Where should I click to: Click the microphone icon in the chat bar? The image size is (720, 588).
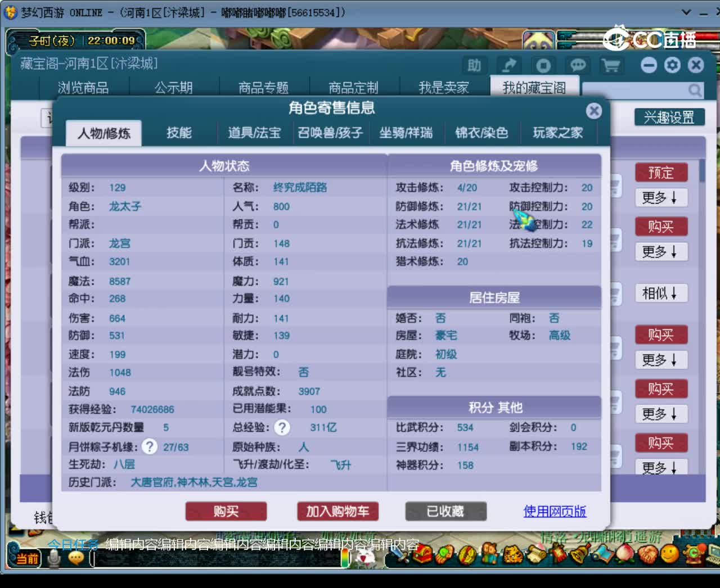click(x=54, y=558)
